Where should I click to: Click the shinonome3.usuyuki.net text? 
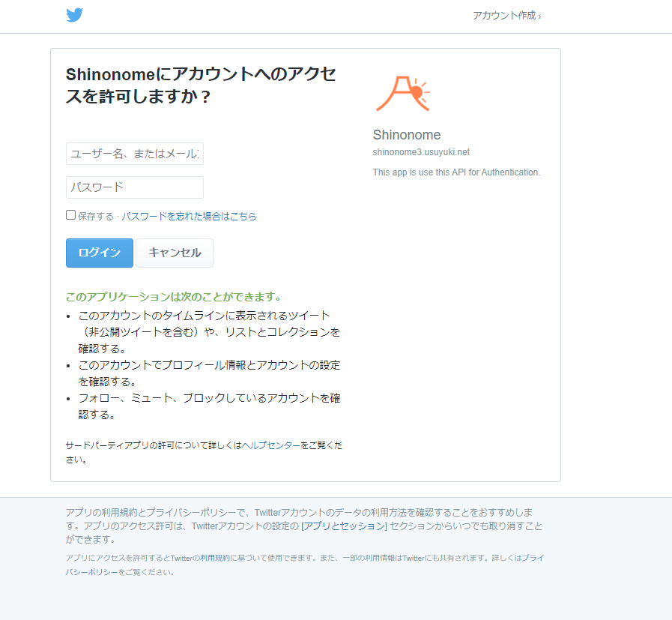421,152
